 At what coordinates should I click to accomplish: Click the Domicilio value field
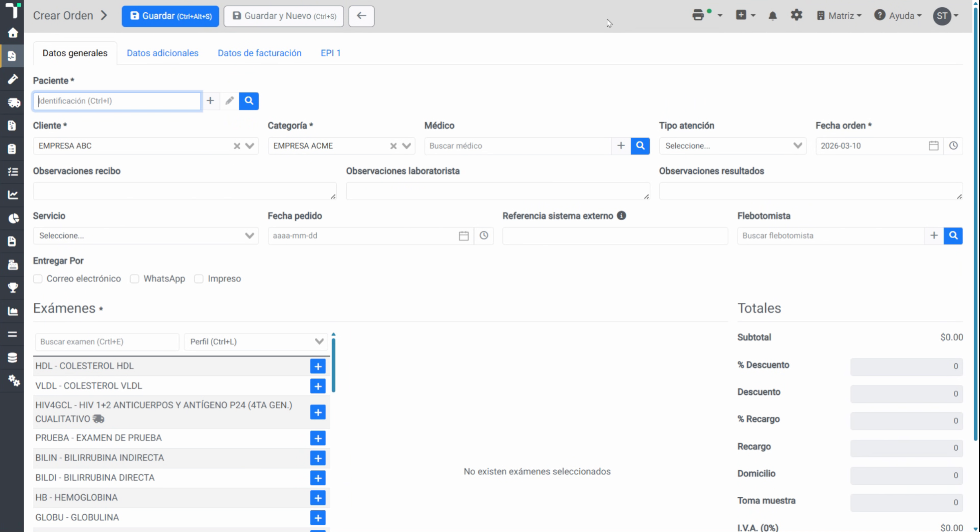point(906,475)
